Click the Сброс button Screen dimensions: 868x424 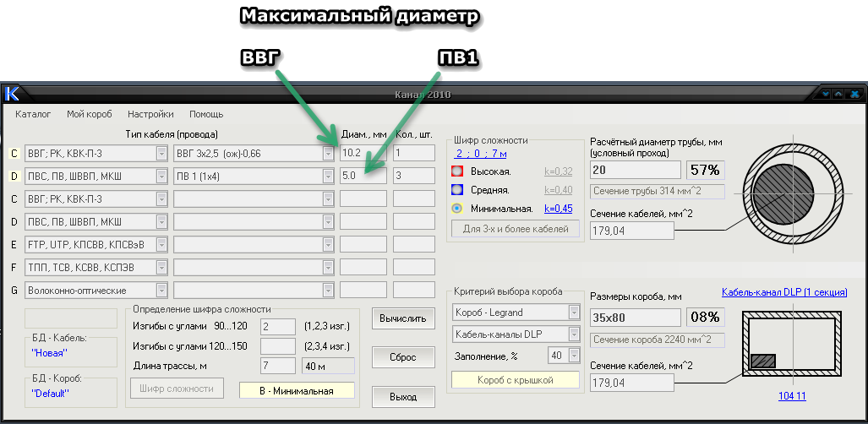pyautogui.click(x=403, y=357)
